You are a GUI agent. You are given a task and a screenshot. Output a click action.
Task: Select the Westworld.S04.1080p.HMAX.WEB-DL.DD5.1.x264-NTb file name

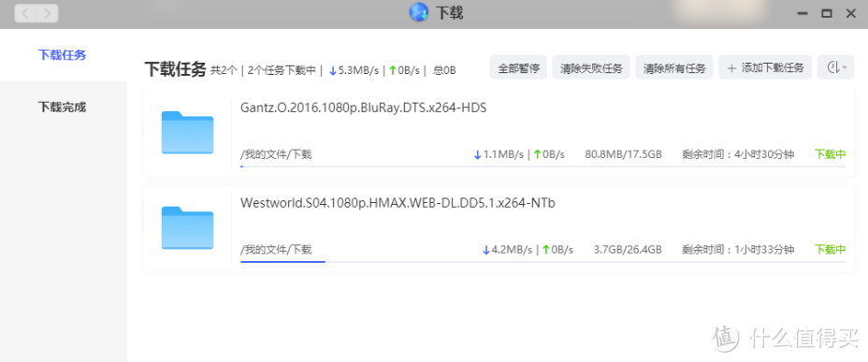398,203
